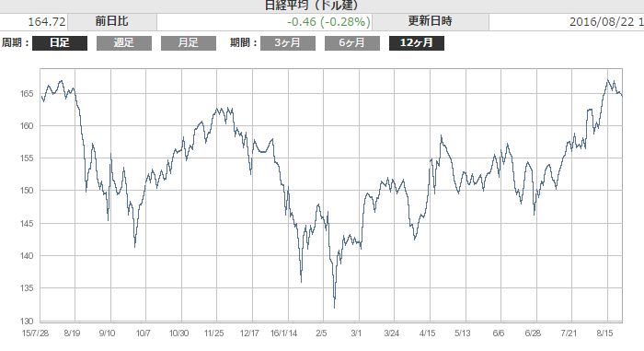Click the 3/24 x-axis date

click(x=391, y=333)
